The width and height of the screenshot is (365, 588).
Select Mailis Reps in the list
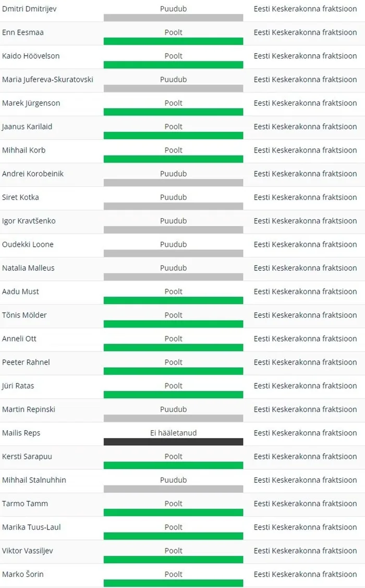[x=21, y=433]
